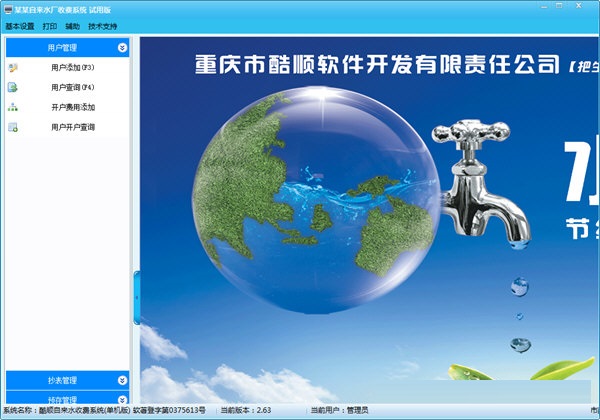Click the sidebar collapse splitter handle
600x420 pixels.
[x=137, y=298]
